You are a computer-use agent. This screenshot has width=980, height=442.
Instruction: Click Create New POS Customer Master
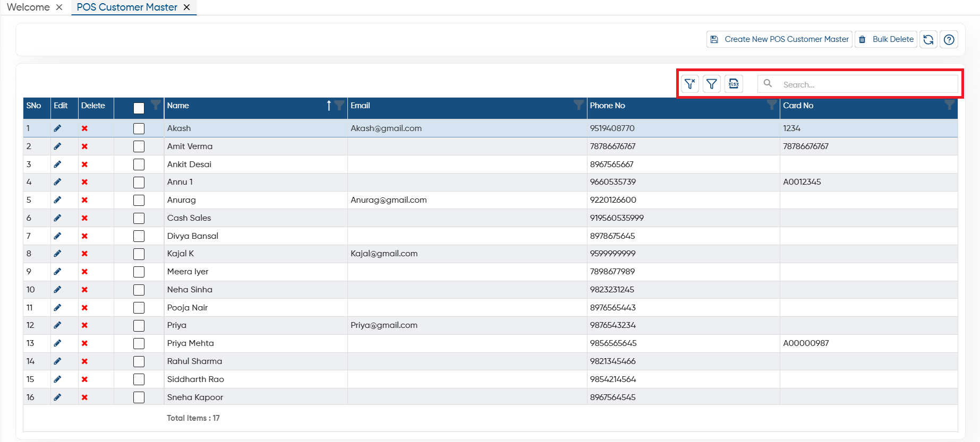coord(779,39)
